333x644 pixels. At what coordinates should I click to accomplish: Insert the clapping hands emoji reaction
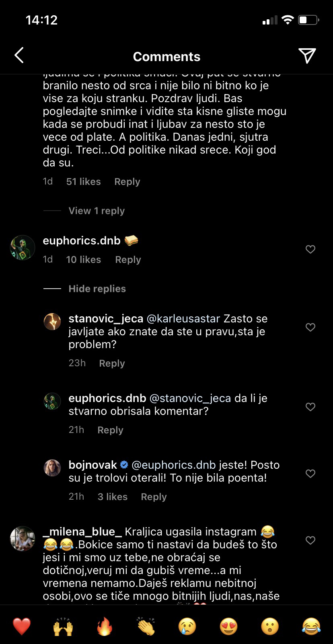tap(146, 626)
